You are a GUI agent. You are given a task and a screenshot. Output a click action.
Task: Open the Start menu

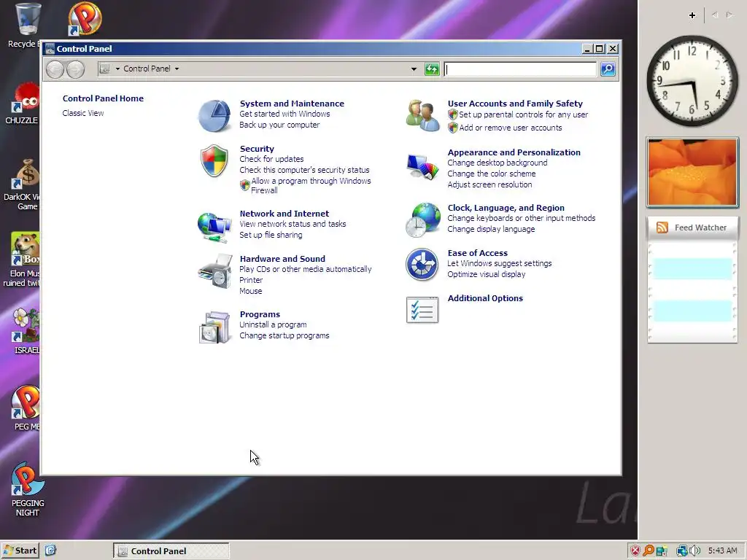[x=20, y=551]
